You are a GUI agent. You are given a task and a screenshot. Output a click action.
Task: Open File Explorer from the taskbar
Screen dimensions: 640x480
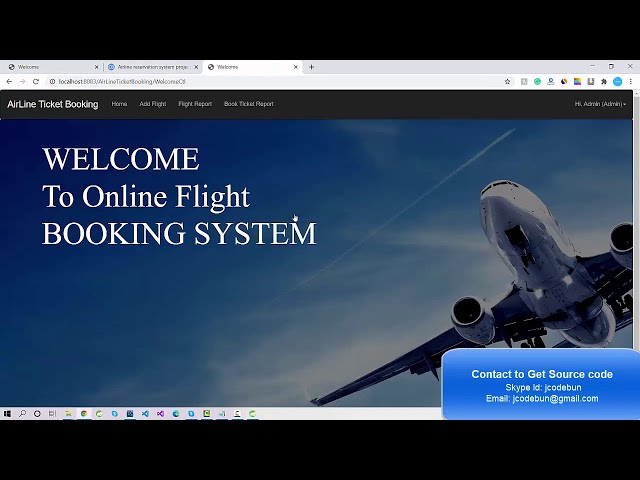(x=68, y=413)
